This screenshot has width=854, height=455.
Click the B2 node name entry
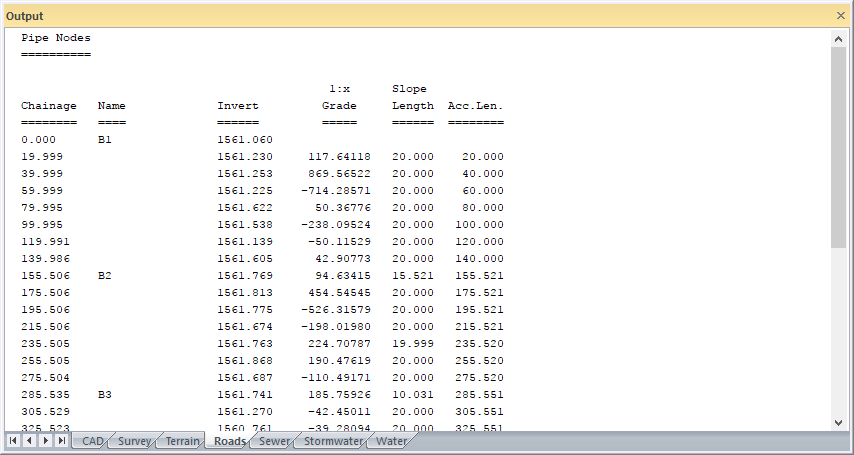click(105, 275)
